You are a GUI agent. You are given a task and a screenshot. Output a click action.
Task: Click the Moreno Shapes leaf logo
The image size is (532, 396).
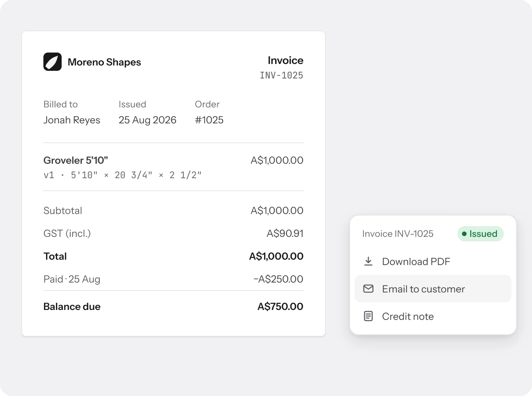click(x=53, y=62)
